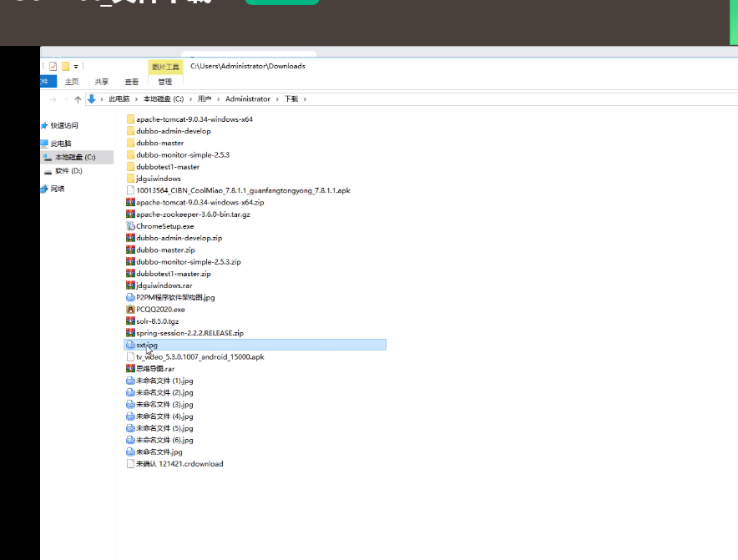Select the dubbotest1-master folder icon
738x560 pixels.
pyautogui.click(x=130, y=167)
